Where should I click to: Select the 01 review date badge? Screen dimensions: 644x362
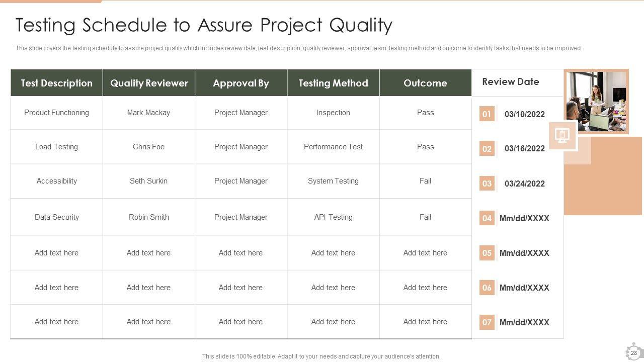[x=487, y=114]
